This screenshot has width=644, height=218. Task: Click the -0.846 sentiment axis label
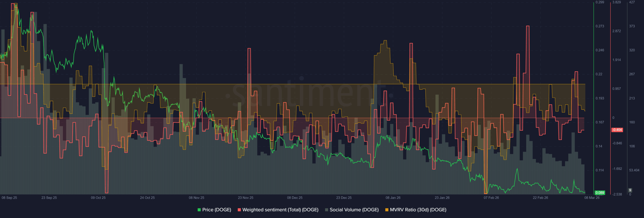pyautogui.click(x=617, y=143)
